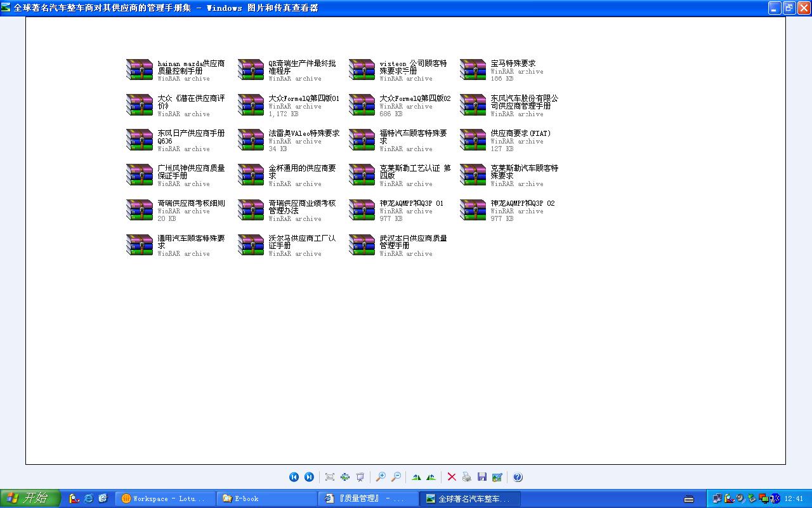This screenshot has width=812, height=508.
Task: Switch to the Workspace - Lotus taskbar window
Action: click(x=165, y=499)
